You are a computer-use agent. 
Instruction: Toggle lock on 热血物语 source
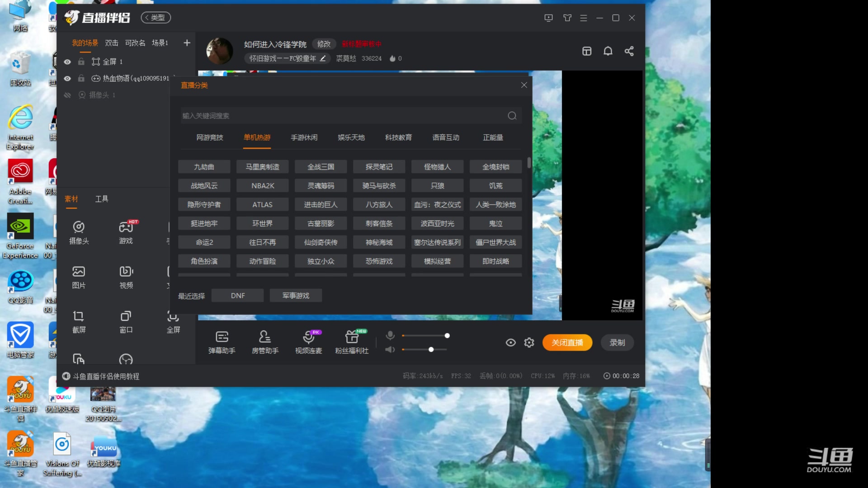click(81, 78)
